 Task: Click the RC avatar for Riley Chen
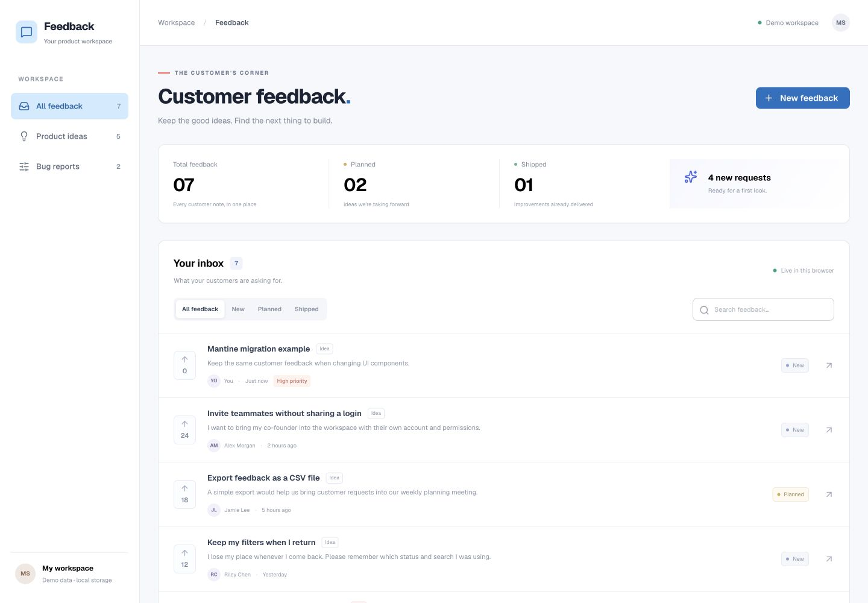tap(213, 575)
